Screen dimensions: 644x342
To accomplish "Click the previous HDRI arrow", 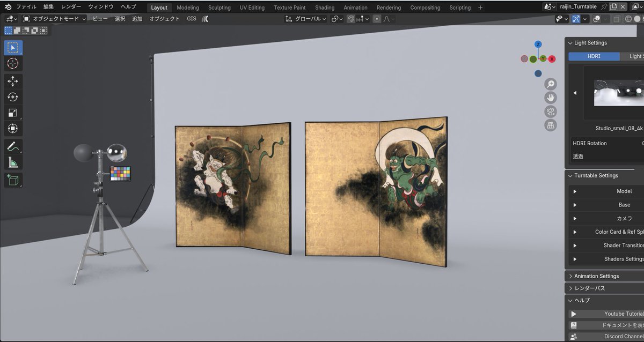I will (x=575, y=93).
